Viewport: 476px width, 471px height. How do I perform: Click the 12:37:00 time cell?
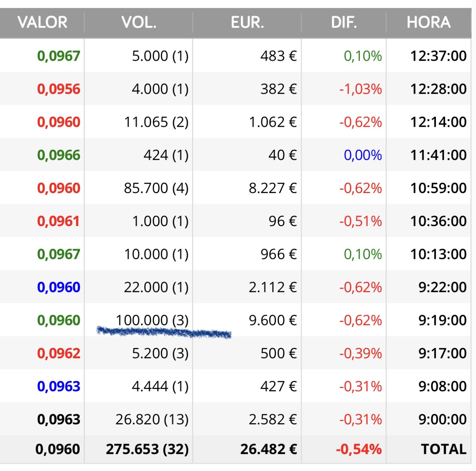(438, 56)
